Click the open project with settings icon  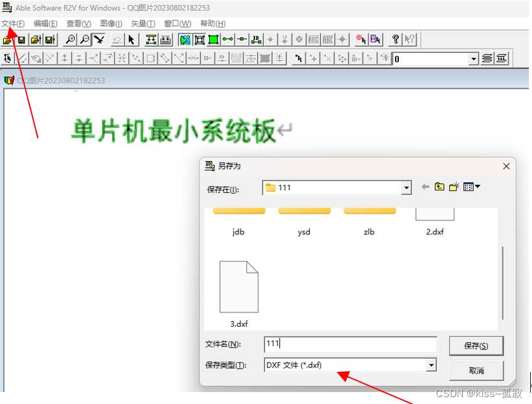36,40
